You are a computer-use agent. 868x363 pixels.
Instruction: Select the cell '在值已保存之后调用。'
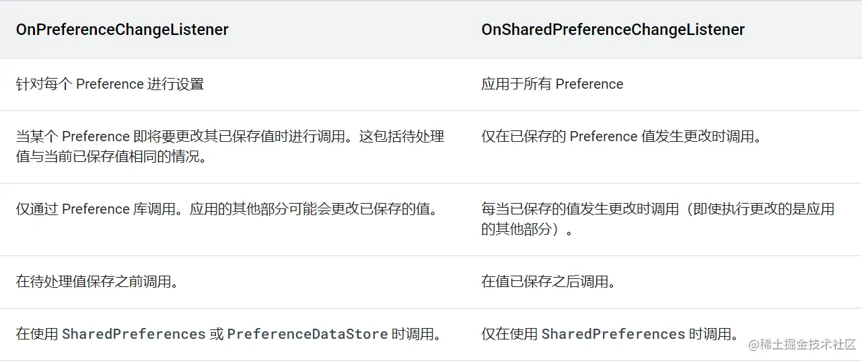point(548,282)
